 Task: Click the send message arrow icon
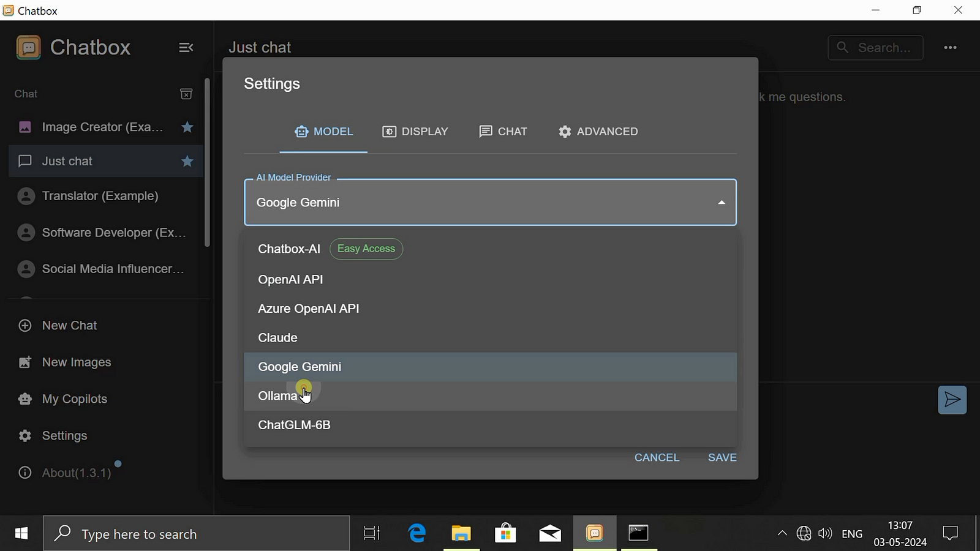(952, 400)
